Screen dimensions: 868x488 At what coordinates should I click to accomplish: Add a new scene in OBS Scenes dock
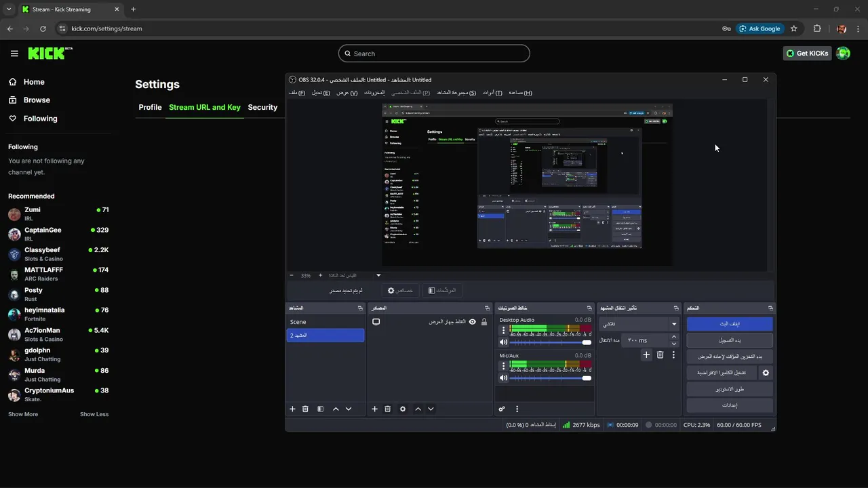pyautogui.click(x=293, y=409)
